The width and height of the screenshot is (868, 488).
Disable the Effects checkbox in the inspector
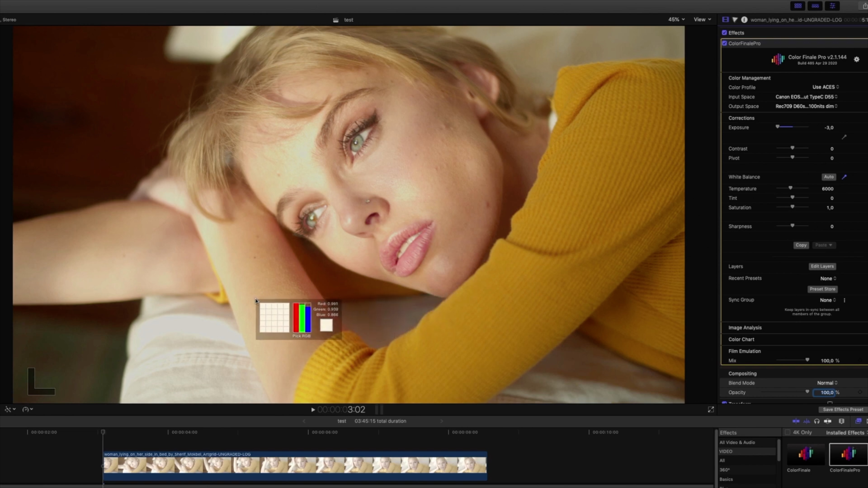point(724,33)
